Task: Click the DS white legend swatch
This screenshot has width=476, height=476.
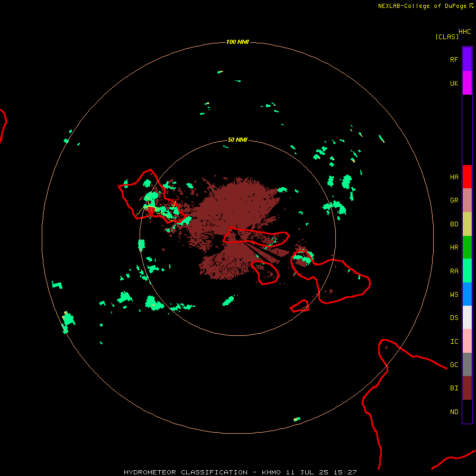Action: click(467, 317)
